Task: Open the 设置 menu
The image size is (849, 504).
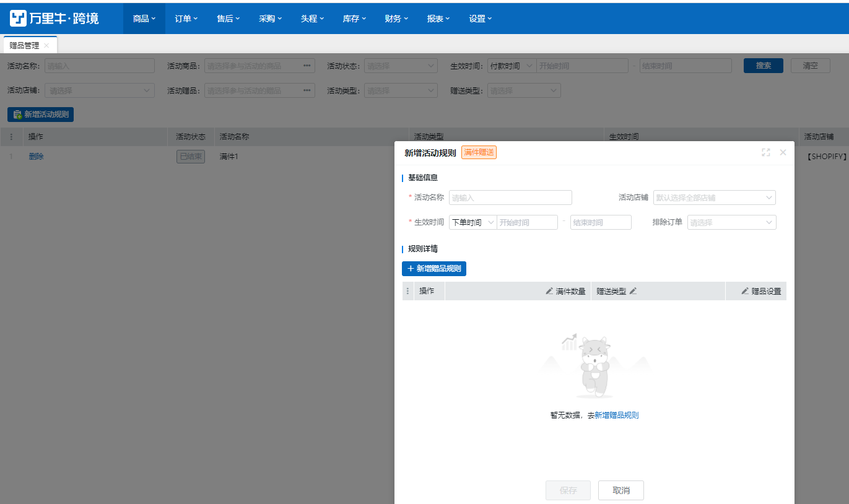Action: 481,19
